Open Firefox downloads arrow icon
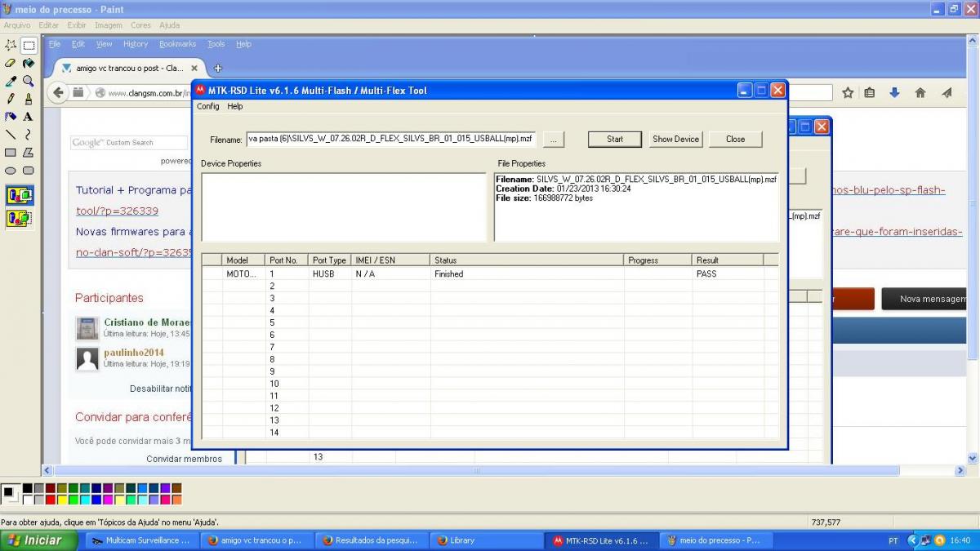 [894, 93]
